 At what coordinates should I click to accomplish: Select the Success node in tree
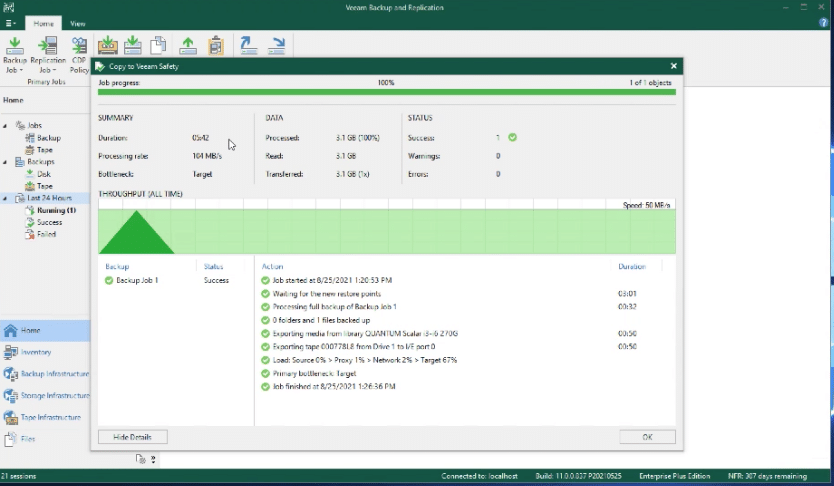[x=44, y=222]
